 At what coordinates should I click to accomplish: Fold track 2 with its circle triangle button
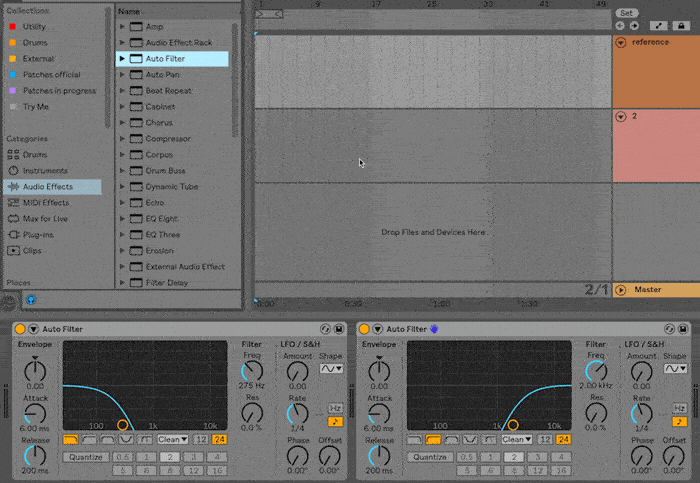(621, 117)
